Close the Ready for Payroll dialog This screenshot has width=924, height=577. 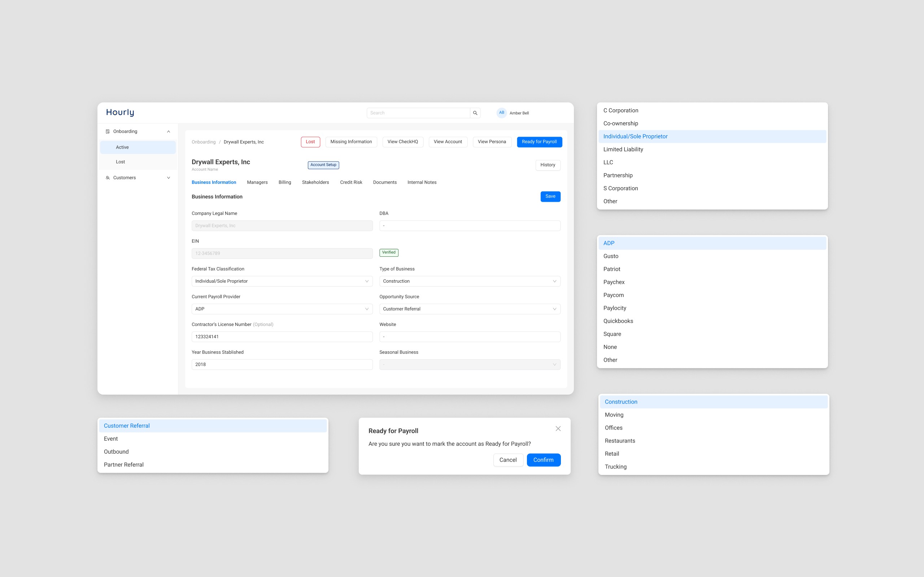[558, 428]
